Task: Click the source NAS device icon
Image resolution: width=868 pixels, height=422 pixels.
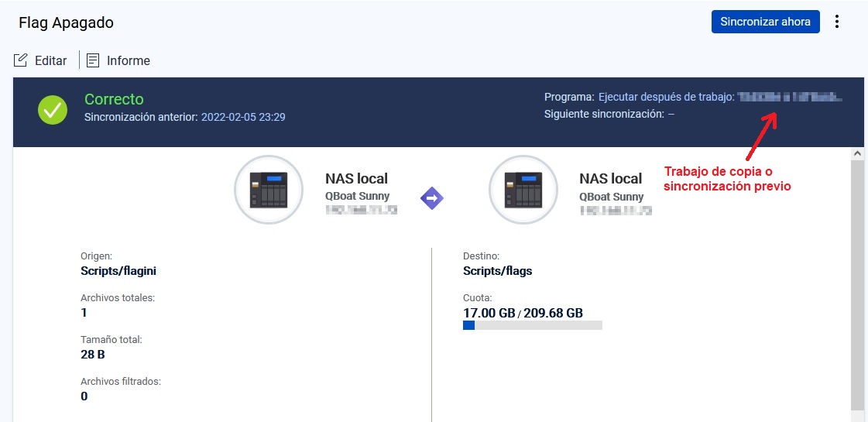Action: pyautogui.click(x=269, y=190)
